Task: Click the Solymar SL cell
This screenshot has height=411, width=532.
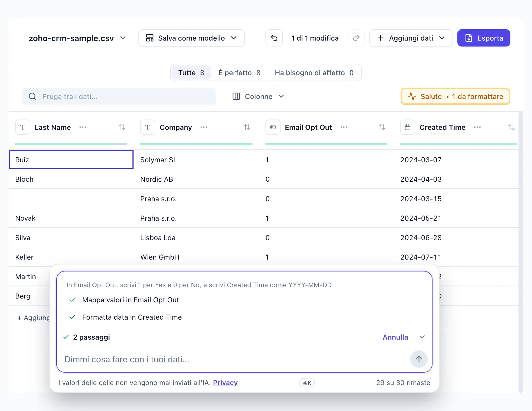Action: [x=196, y=160]
